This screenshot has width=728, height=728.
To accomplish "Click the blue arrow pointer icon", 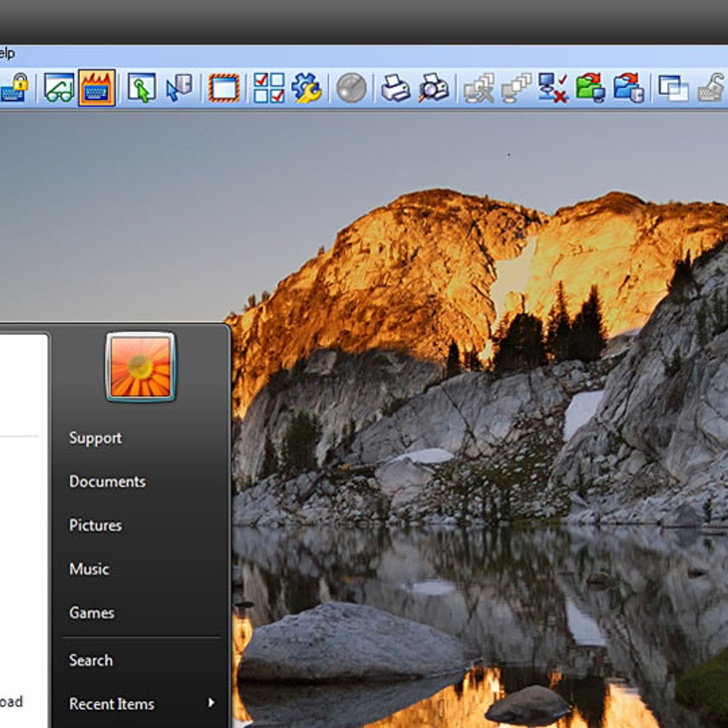I will point(179,89).
